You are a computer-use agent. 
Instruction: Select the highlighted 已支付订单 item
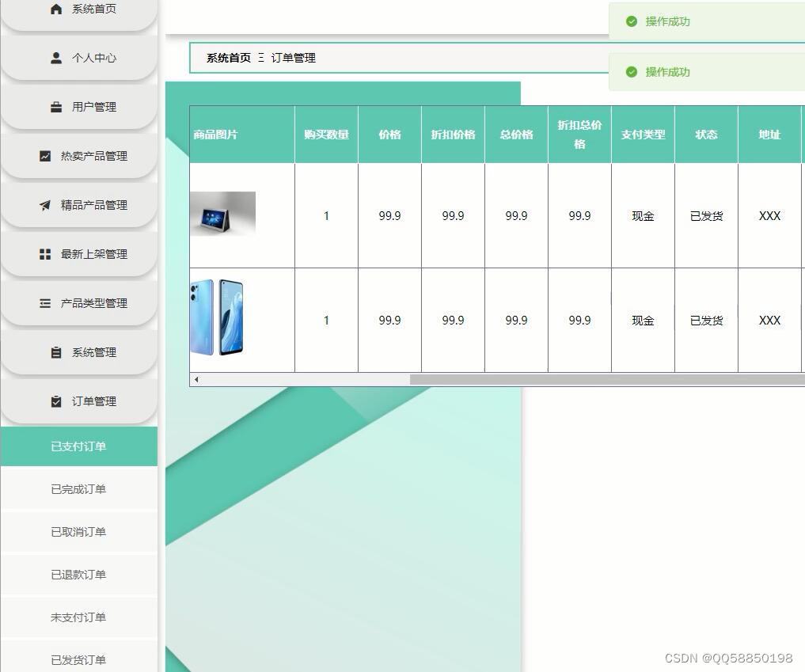point(79,446)
